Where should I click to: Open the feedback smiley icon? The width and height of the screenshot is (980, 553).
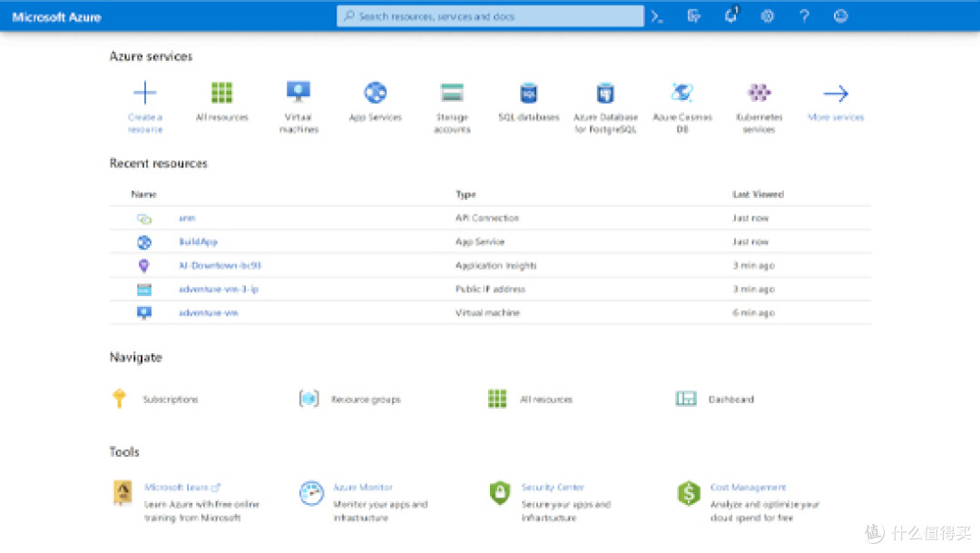(x=840, y=16)
